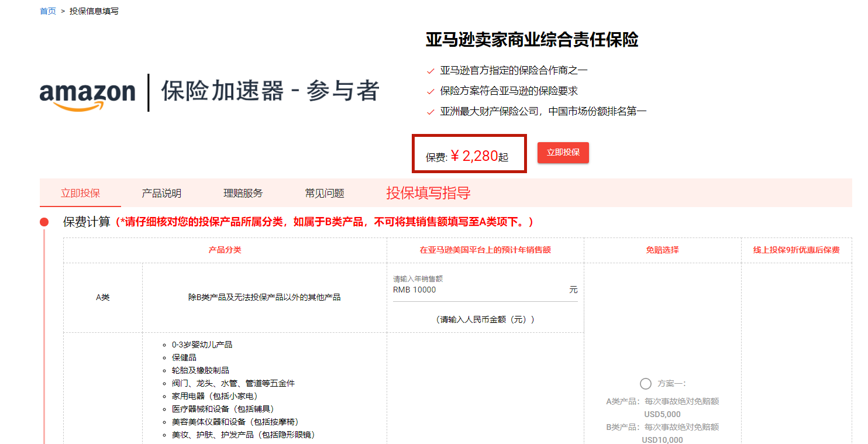
Task: Click the checkmark beside 亚马逊官方指定的保险合作商之一
Action: (430, 71)
